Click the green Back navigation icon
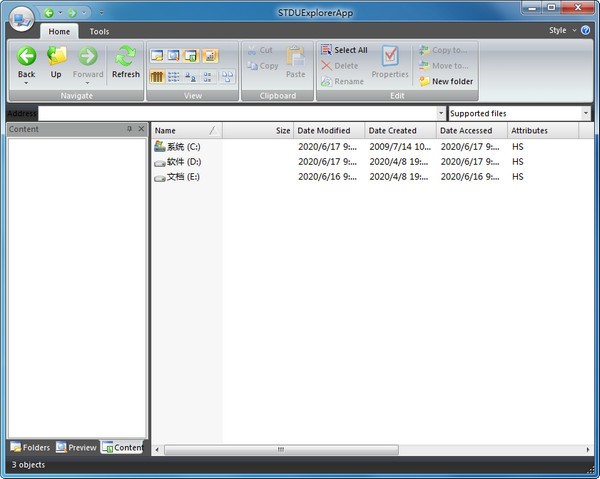 coord(26,57)
